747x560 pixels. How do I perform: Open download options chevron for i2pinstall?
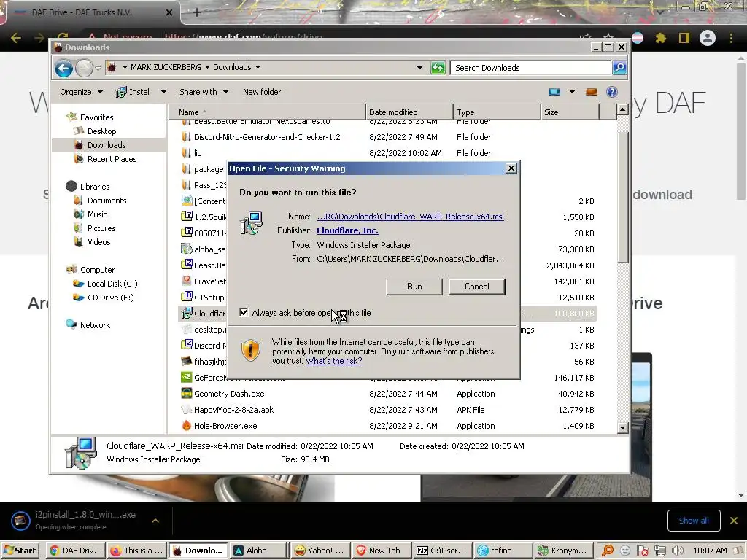(x=155, y=521)
